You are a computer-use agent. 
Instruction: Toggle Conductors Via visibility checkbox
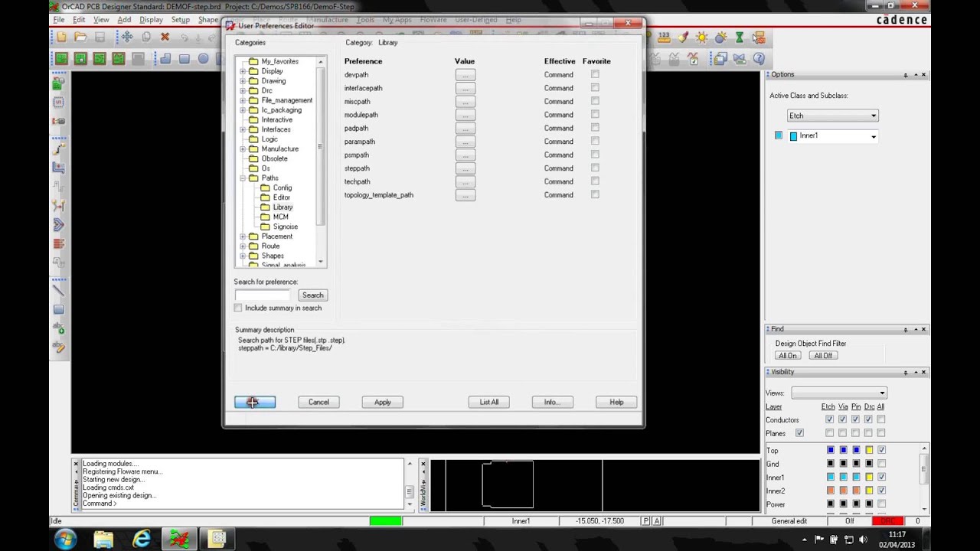tap(842, 419)
